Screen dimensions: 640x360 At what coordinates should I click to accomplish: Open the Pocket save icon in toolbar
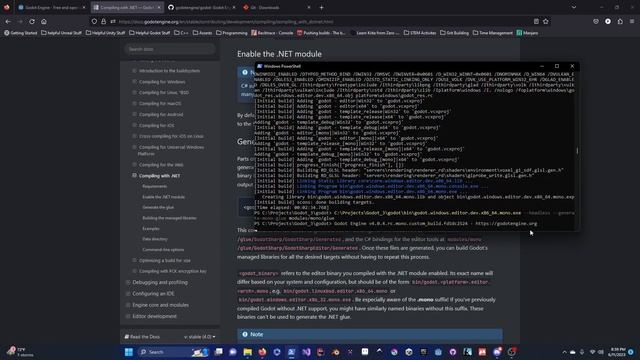tap(596, 22)
